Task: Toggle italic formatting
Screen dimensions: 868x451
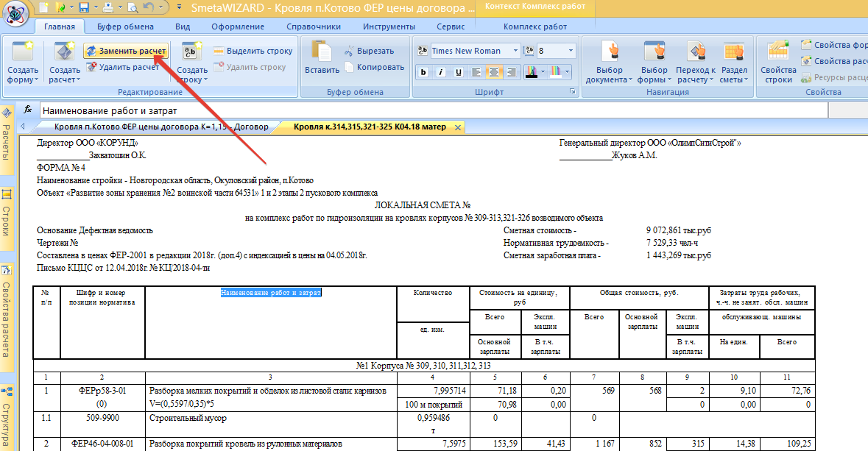Action: tap(441, 72)
